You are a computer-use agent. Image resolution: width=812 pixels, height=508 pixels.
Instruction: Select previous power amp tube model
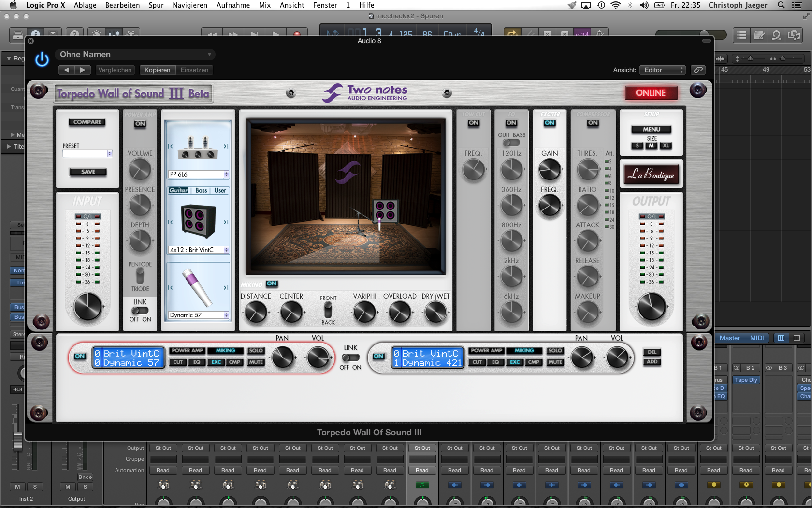(x=170, y=146)
